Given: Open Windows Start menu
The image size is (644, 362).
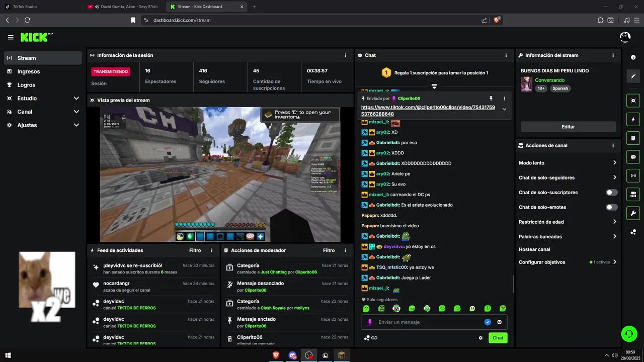Looking at the screenshot, I should tap(8, 355).
